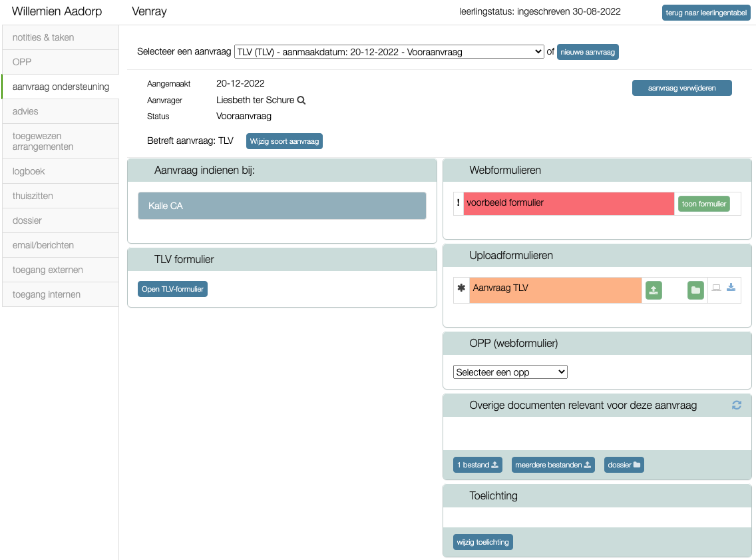This screenshot has height=560, width=756.
Task: Click exclamation mark beside voorbeeld formulier
Action: click(x=458, y=203)
